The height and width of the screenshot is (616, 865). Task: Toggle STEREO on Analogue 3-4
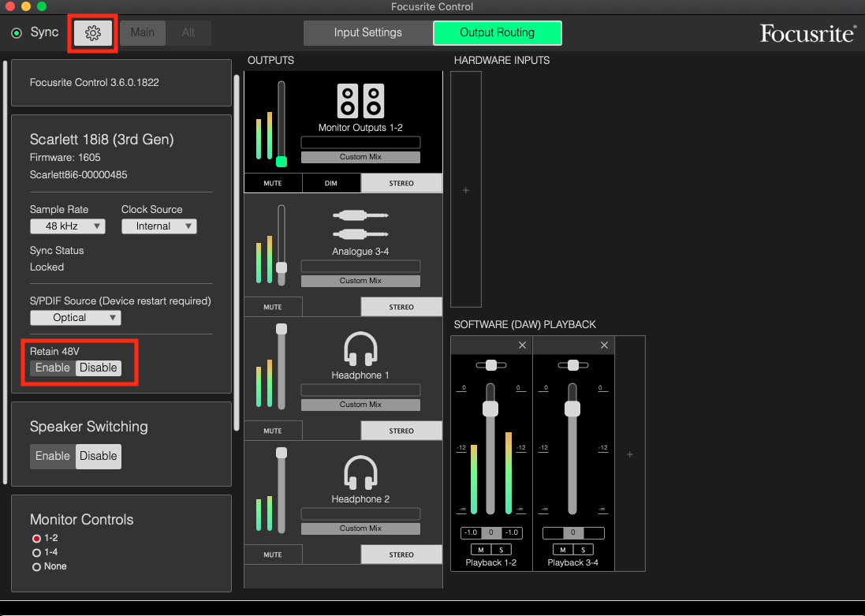[x=401, y=307]
